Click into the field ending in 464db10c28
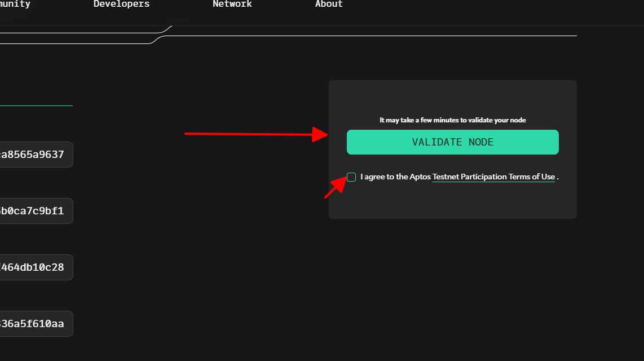The height and width of the screenshot is (361, 644). [x=35, y=267]
